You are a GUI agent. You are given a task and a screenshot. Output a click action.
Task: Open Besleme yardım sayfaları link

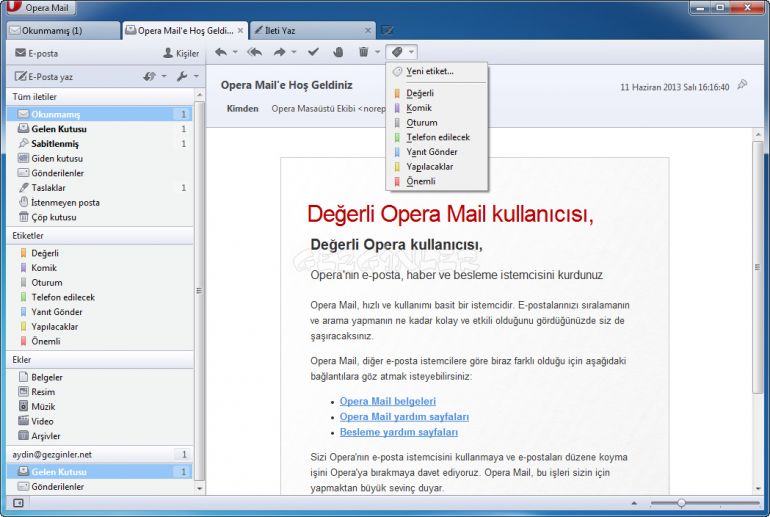point(399,433)
